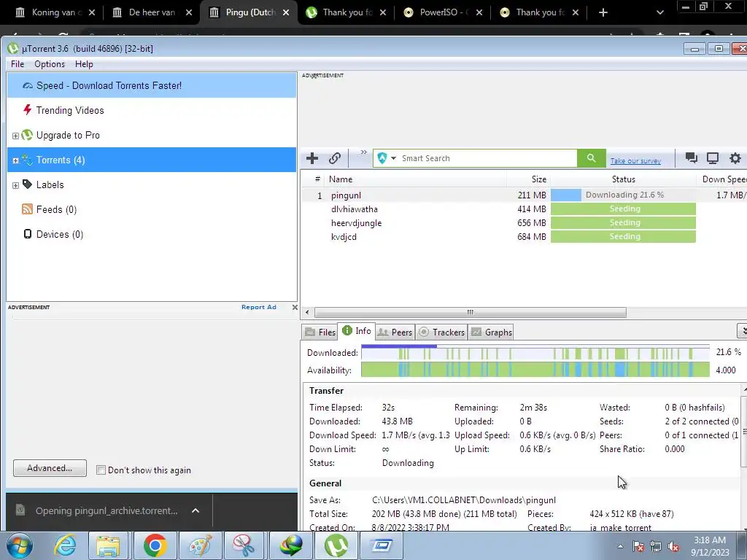Select Torrents (4) in sidebar

(x=152, y=160)
